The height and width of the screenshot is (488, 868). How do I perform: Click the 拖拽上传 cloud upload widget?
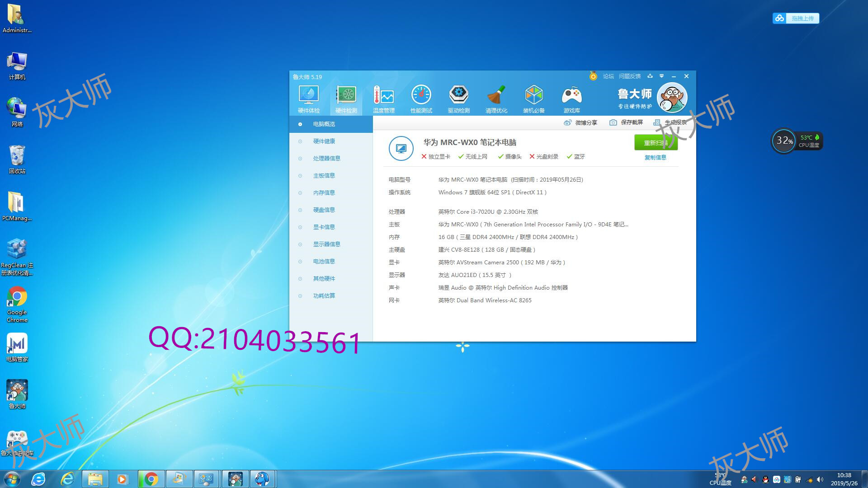tap(796, 18)
